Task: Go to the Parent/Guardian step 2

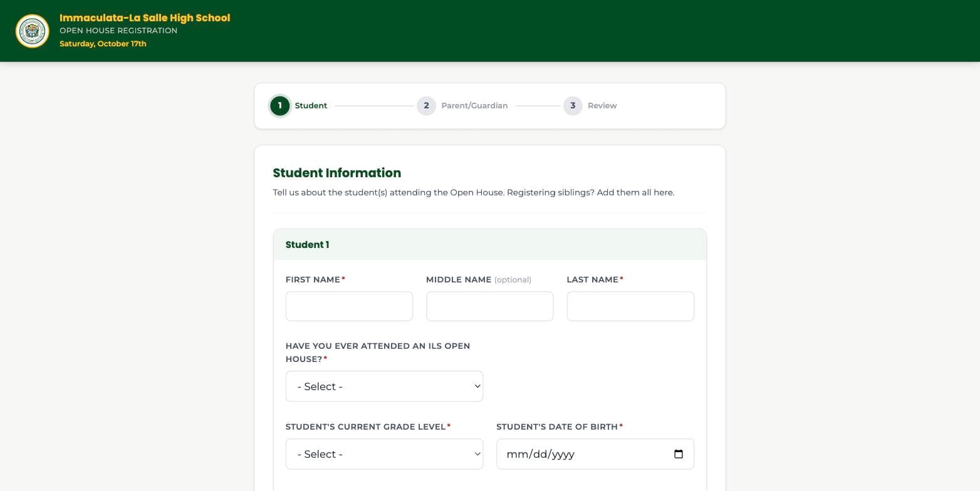Action: [x=462, y=106]
